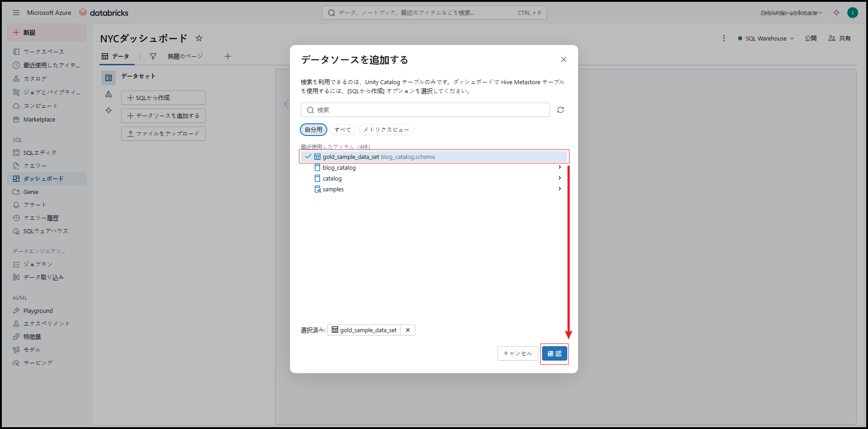Expand the samples catalog entry

(560, 189)
